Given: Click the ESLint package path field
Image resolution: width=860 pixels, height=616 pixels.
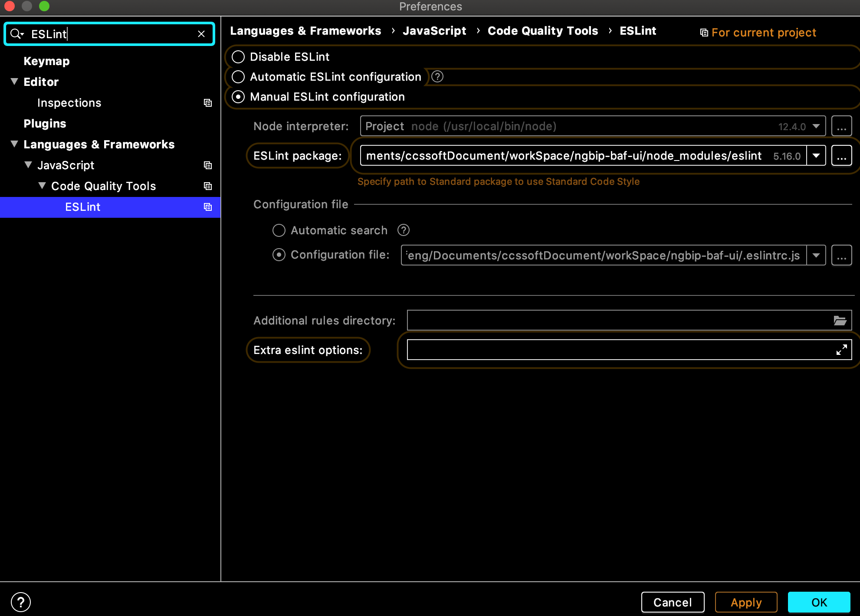Looking at the screenshot, I should 583,156.
